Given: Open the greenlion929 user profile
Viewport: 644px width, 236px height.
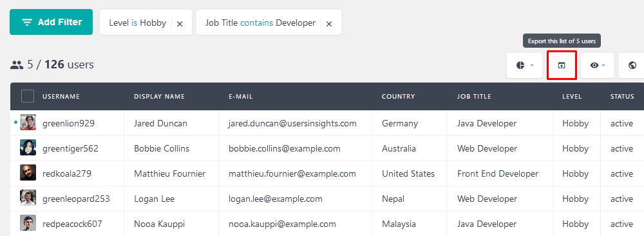Looking at the screenshot, I should pyautogui.click(x=69, y=123).
